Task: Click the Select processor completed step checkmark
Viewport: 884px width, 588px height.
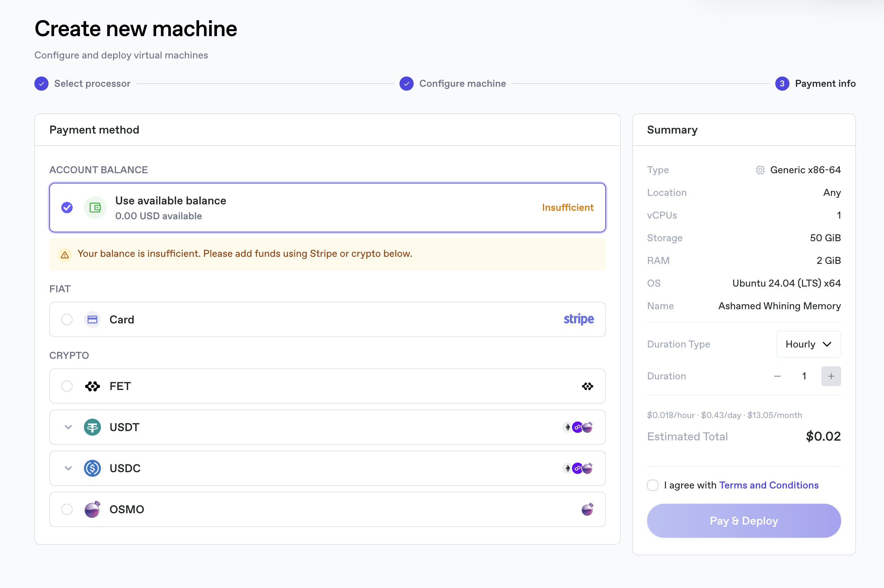Action: coord(41,84)
